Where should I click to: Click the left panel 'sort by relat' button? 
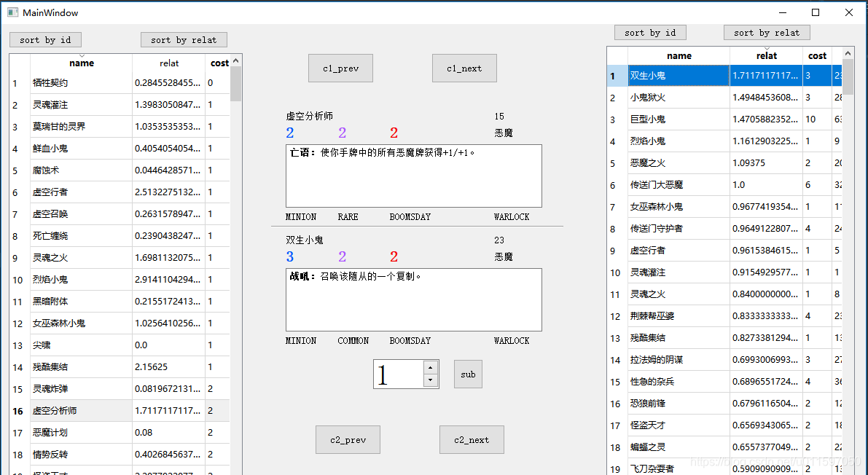184,40
